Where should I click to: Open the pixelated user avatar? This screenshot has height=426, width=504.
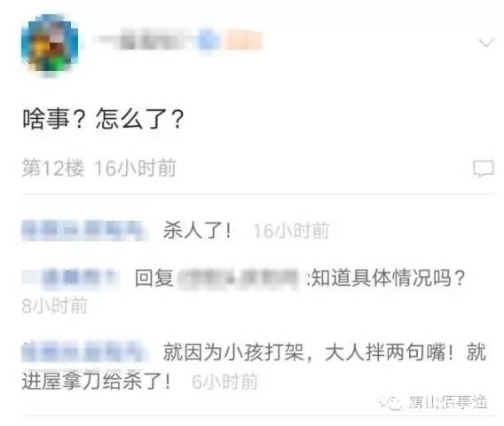[x=50, y=44]
